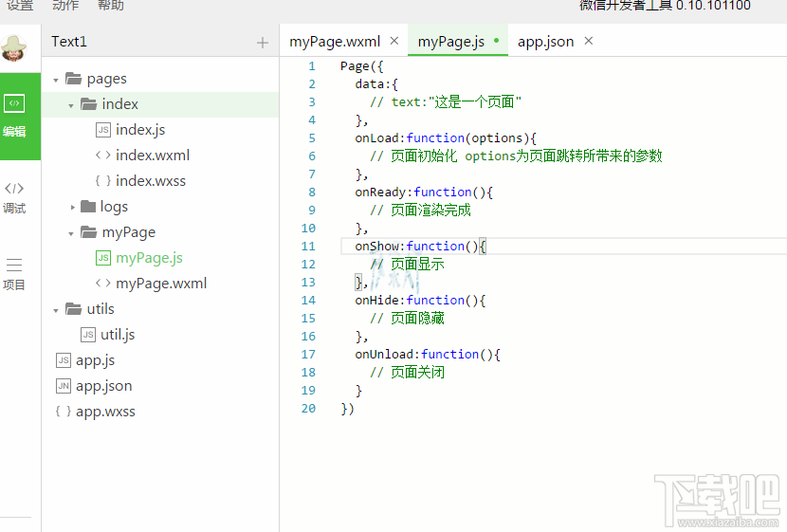Select the 编辑 (Edit) sidebar icon

tap(15, 115)
